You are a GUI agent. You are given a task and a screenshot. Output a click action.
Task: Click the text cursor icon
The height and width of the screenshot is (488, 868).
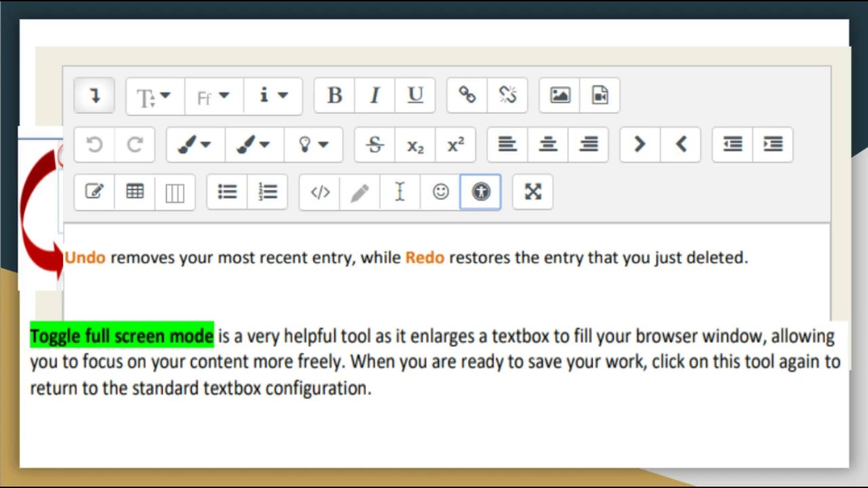[x=400, y=192]
